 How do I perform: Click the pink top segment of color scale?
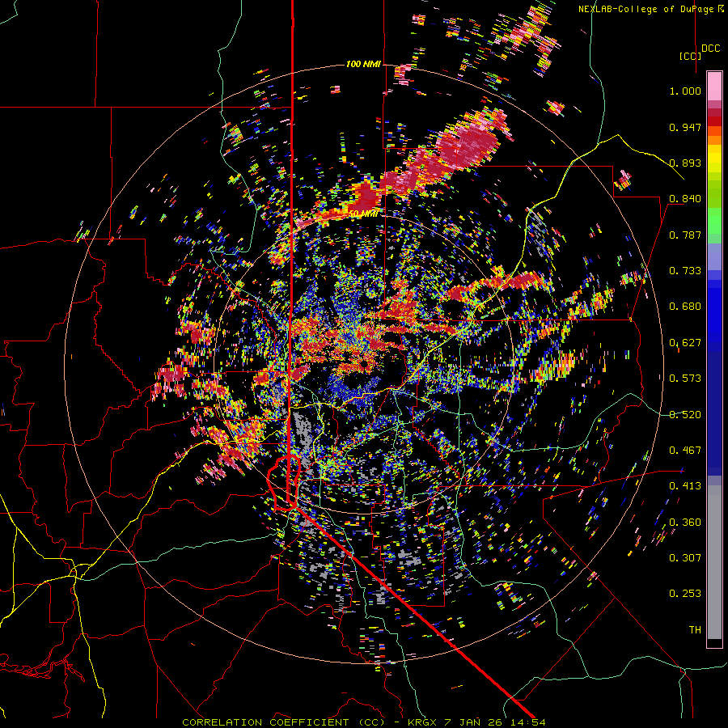point(714,87)
